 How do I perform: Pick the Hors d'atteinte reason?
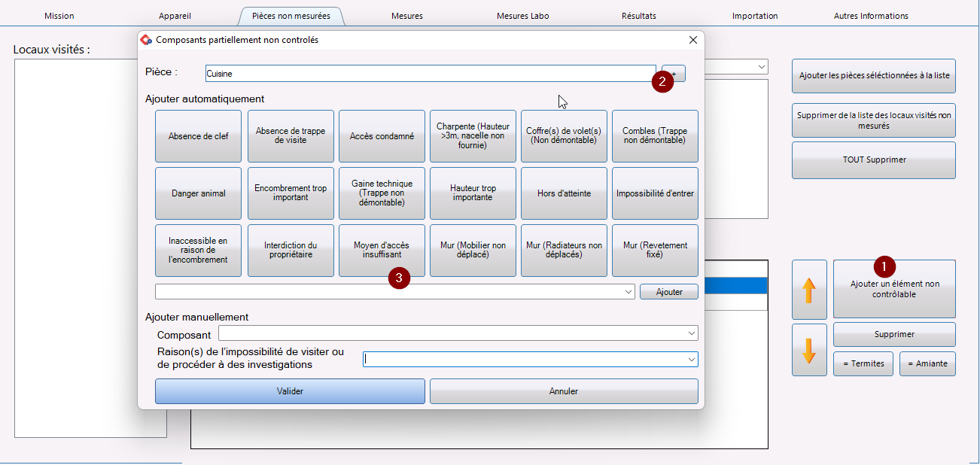point(564,193)
